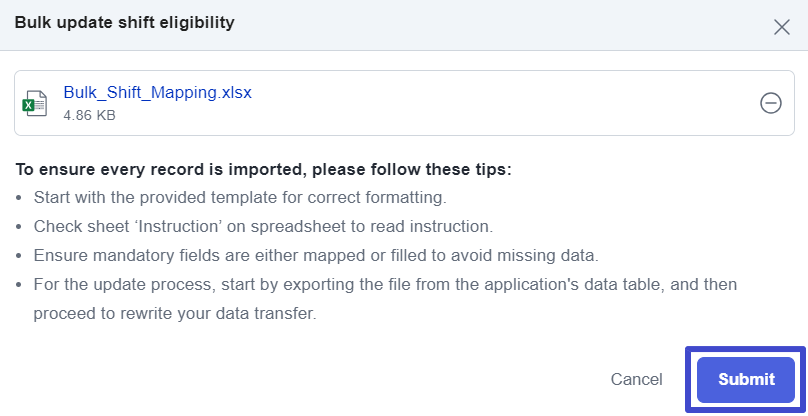The width and height of the screenshot is (808, 416).
Task: Click the bold tips heading text
Action: (x=263, y=170)
